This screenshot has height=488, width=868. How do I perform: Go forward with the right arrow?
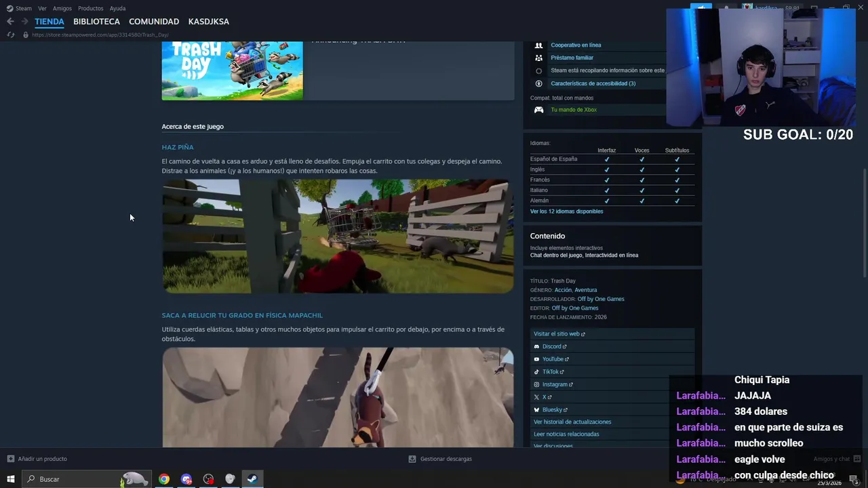[x=25, y=22]
